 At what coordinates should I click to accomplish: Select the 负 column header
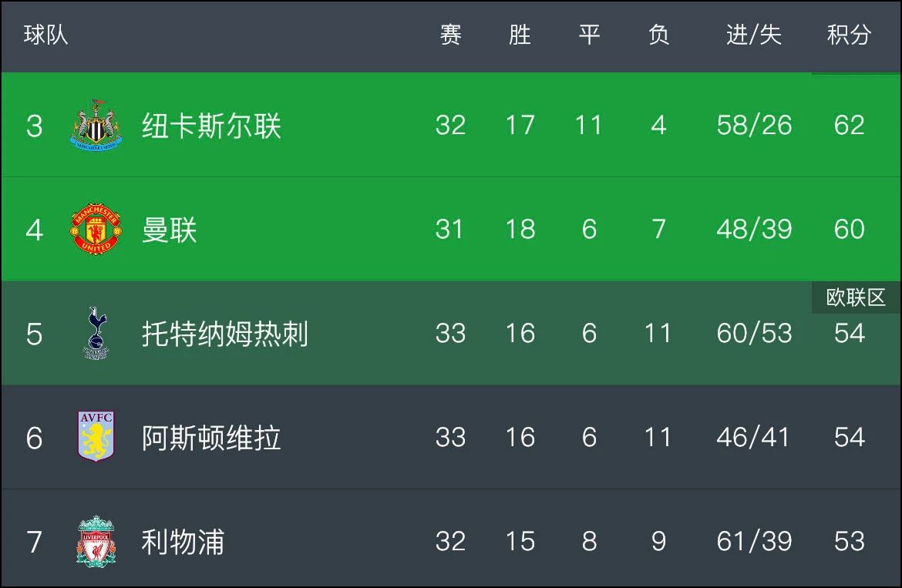(658, 35)
